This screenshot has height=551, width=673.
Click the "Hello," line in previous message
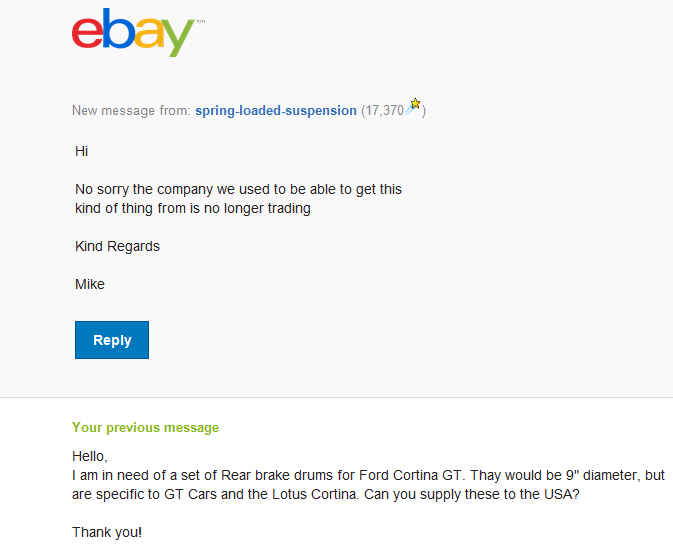click(89, 456)
